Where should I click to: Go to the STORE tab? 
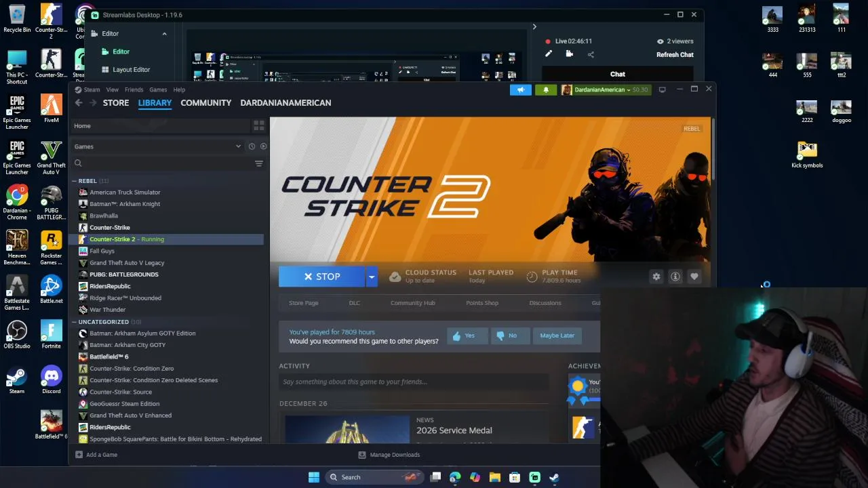[116, 103]
